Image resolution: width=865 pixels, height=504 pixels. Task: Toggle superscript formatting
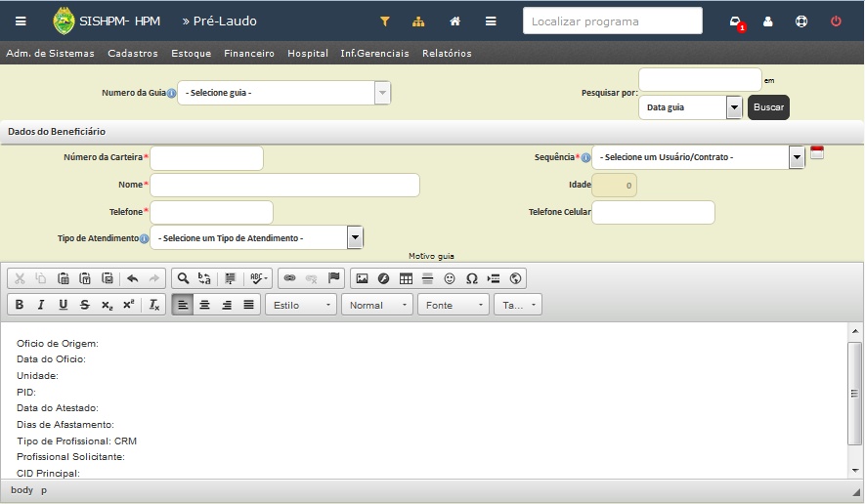click(x=129, y=305)
